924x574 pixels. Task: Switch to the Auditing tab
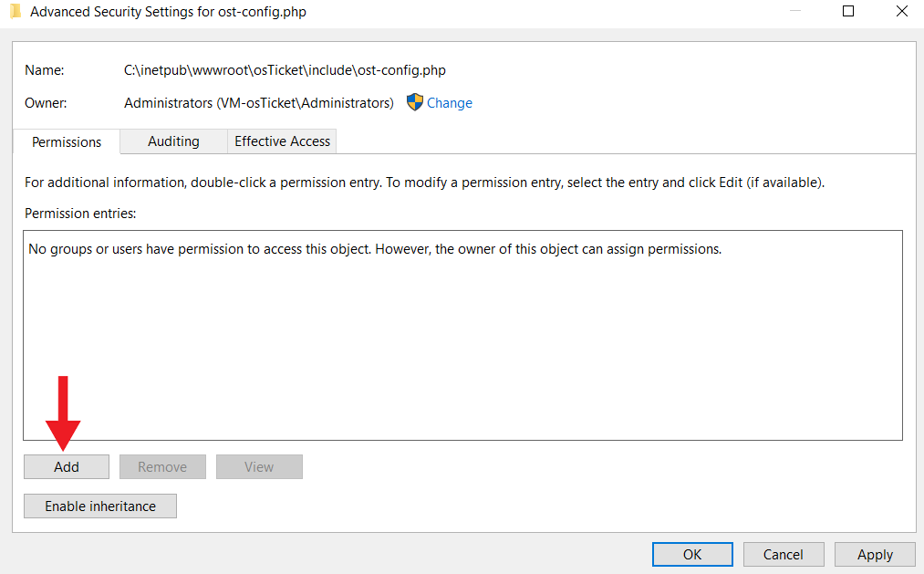[x=173, y=141]
